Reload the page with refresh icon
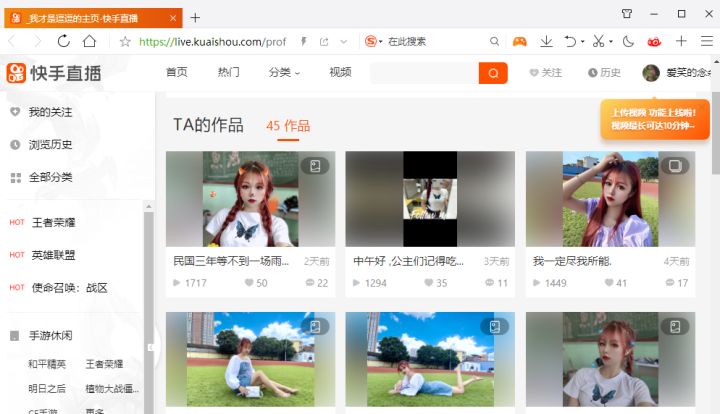This screenshot has width=720, height=414. click(x=64, y=41)
